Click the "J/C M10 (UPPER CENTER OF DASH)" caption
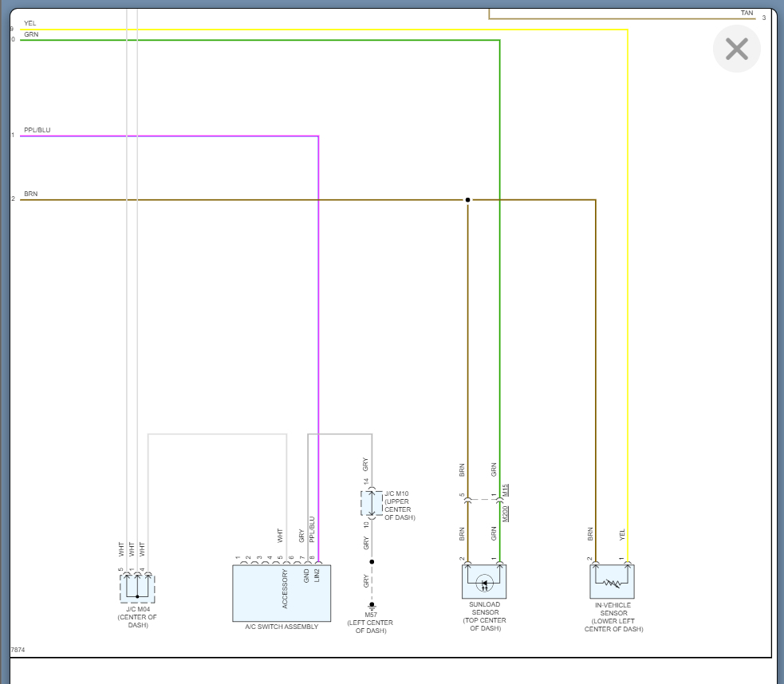The height and width of the screenshot is (684, 784). click(x=400, y=505)
